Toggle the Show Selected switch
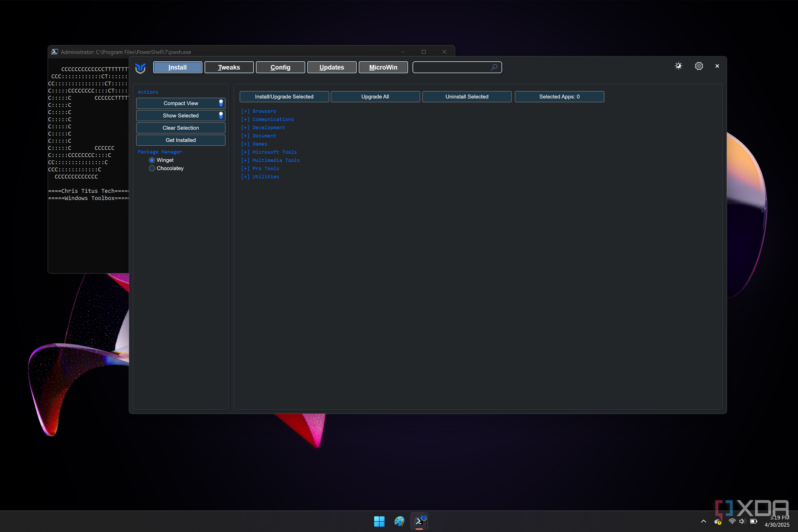 pyautogui.click(x=221, y=115)
